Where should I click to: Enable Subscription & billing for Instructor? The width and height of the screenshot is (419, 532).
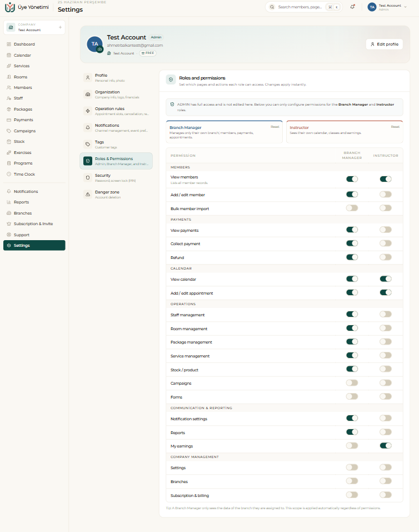tap(386, 495)
